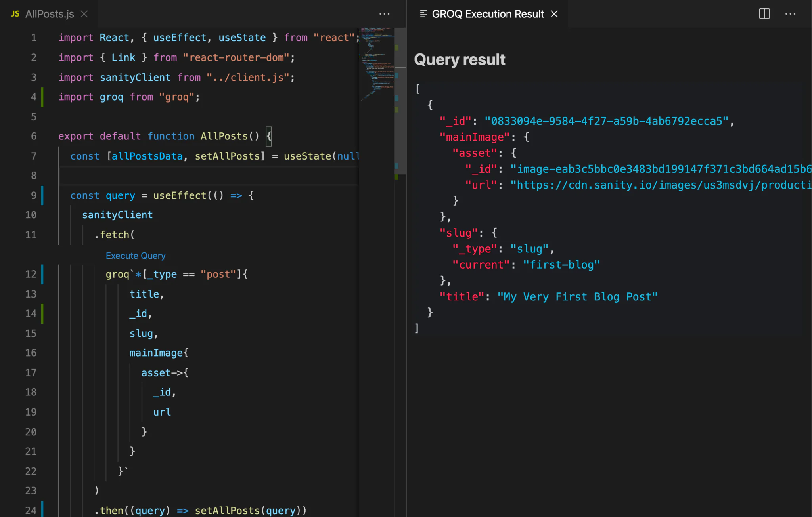Click line number 14 in the gutter
Image resolution: width=812 pixels, height=517 pixels.
point(31,313)
